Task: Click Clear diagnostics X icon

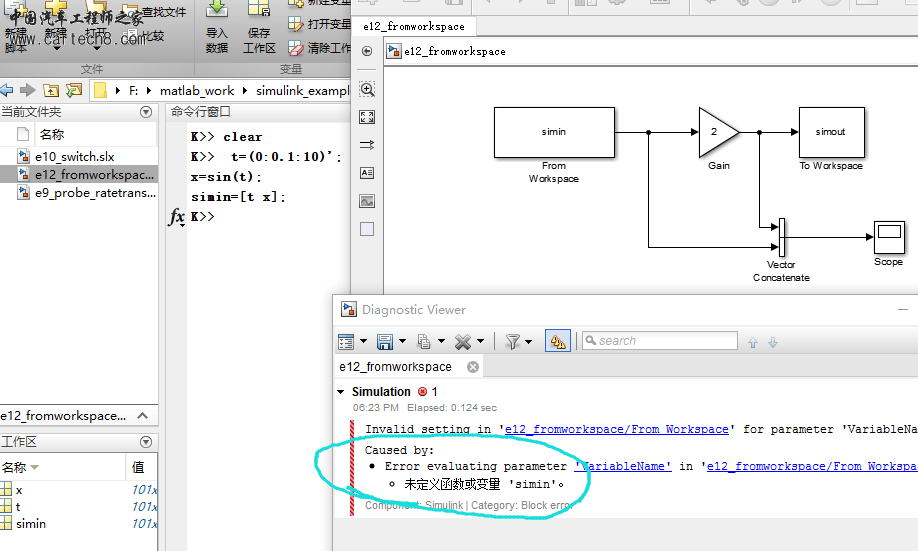Action: [x=463, y=341]
